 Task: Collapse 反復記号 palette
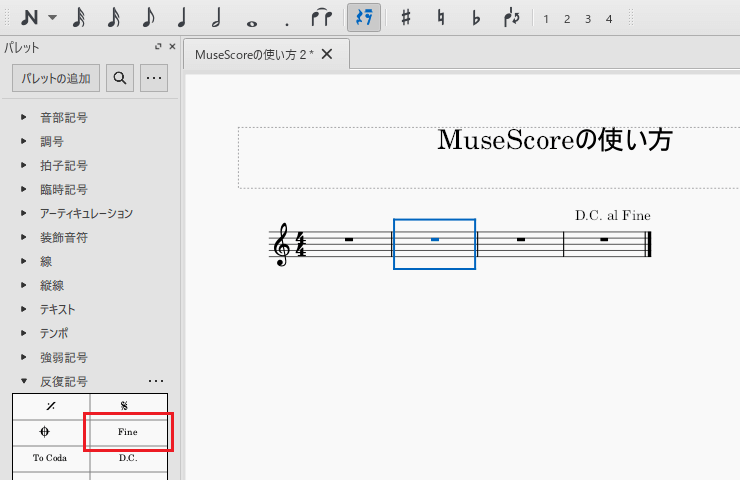[24, 381]
